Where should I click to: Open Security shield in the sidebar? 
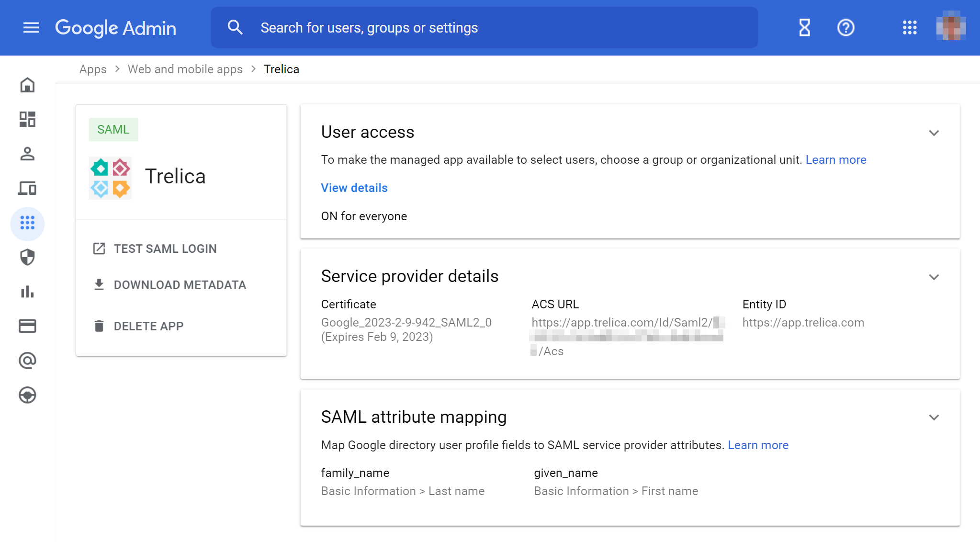pyautogui.click(x=27, y=257)
